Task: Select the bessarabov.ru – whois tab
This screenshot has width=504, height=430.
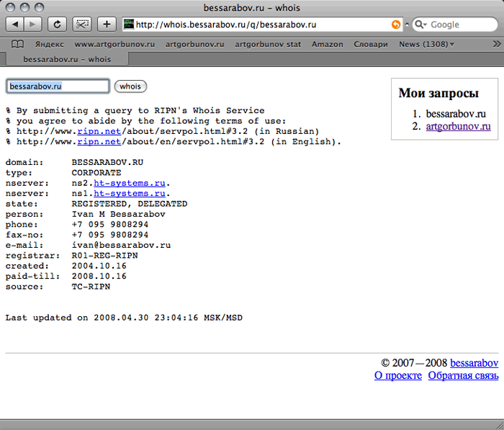Action: pos(68,59)
